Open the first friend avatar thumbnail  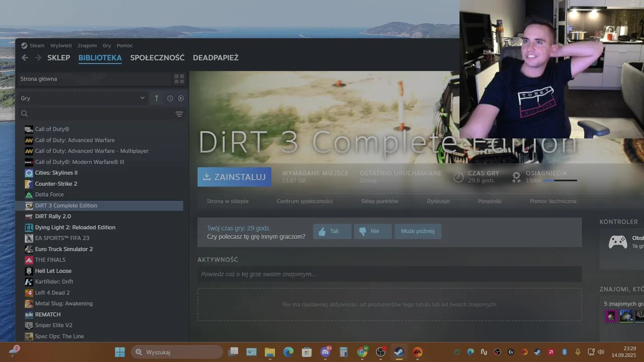(611, 316)
